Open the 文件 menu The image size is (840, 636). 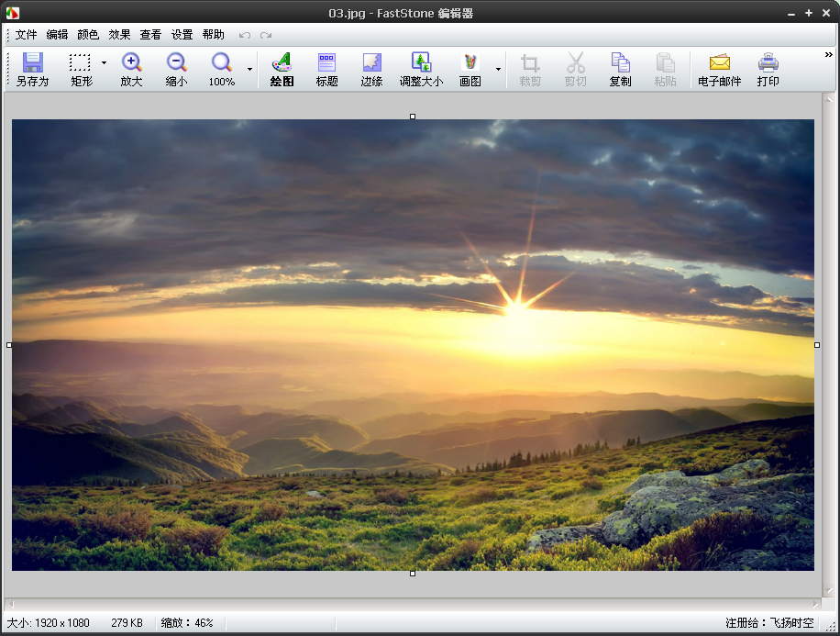click(x=26, y=35)
